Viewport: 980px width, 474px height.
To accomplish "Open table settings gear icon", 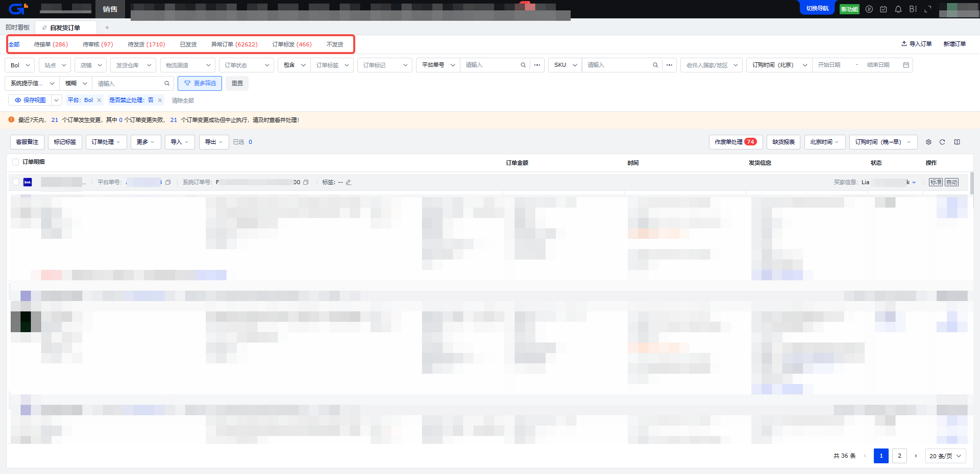I will point(928,142).
